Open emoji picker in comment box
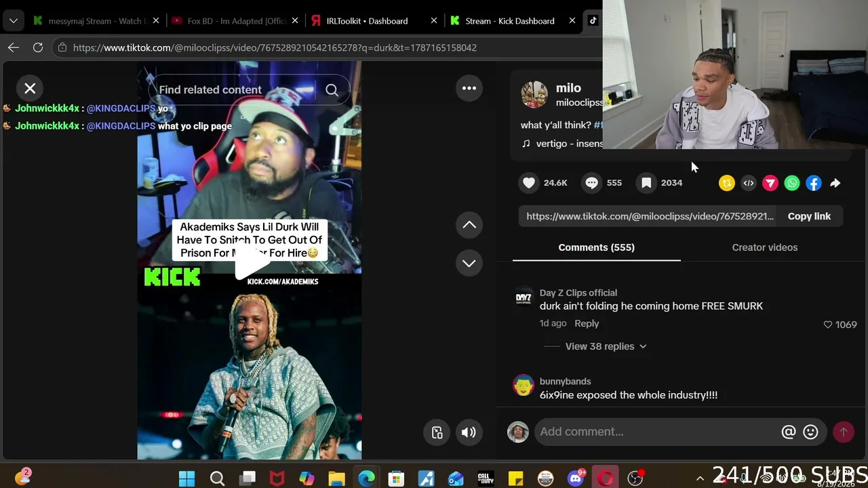 point(810,432)
